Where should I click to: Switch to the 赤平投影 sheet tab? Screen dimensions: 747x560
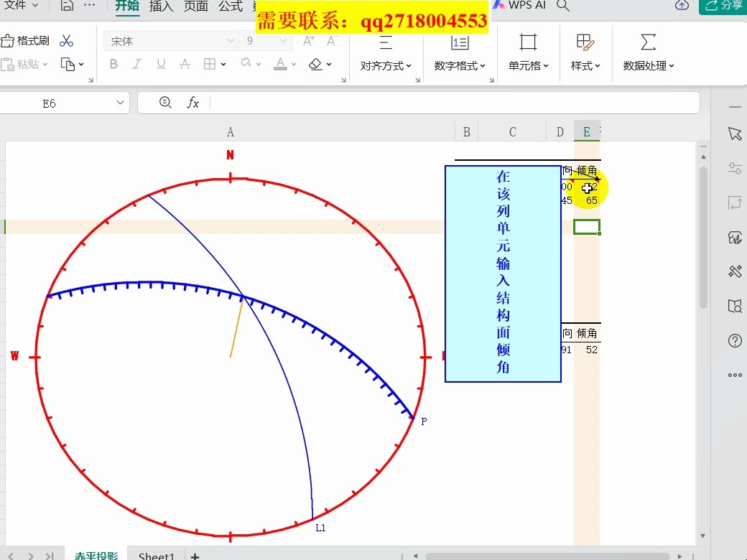[x=96, y=555]
